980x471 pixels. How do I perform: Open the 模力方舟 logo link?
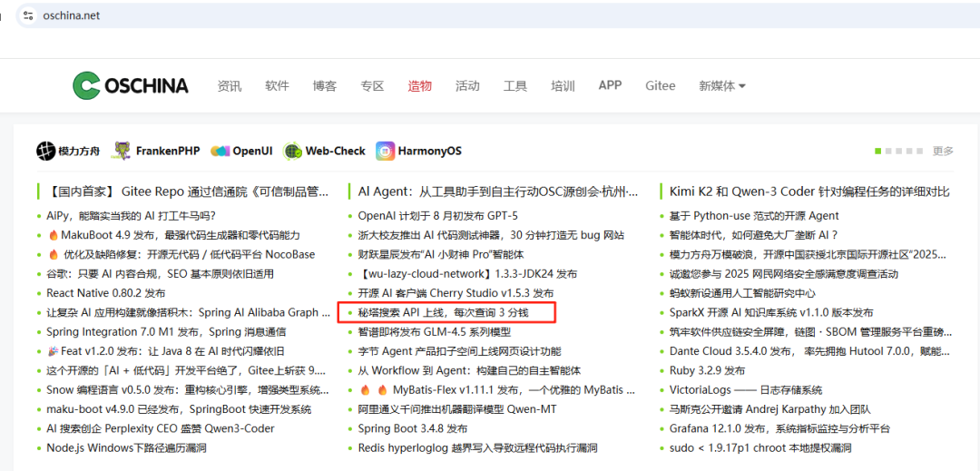coord(67,152)
